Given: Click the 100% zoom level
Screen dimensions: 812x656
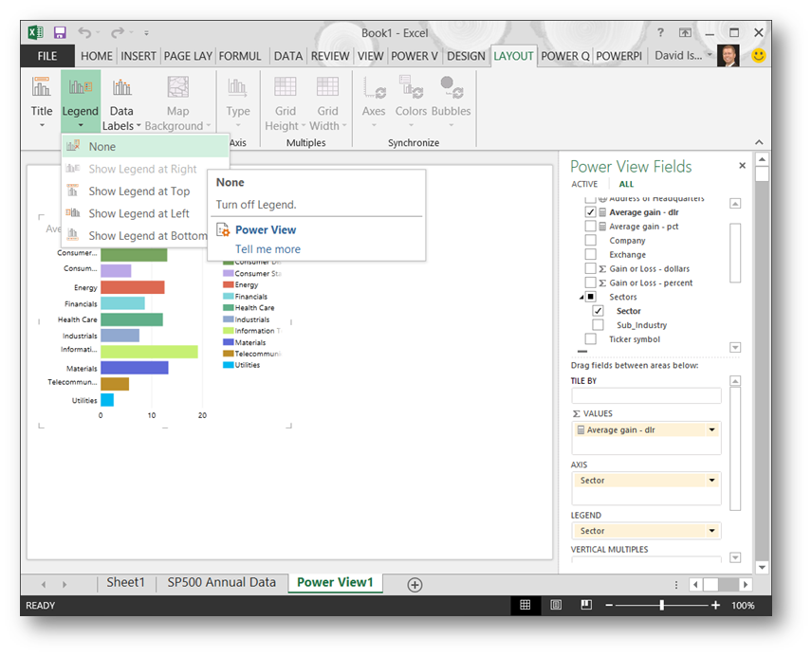Looking at the screenshot, I should pos(743,606).
